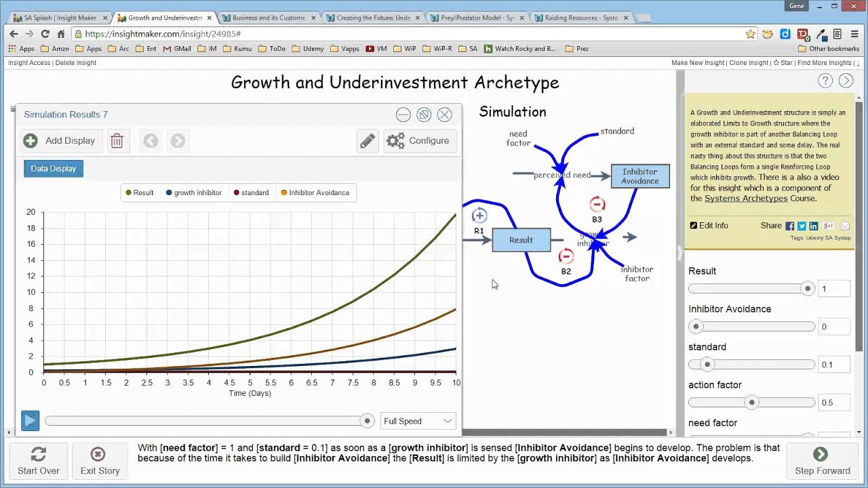Click the Result value input field
Image resolution: width=868 pixels, height=488 pixels.
(x=833, y=289)
